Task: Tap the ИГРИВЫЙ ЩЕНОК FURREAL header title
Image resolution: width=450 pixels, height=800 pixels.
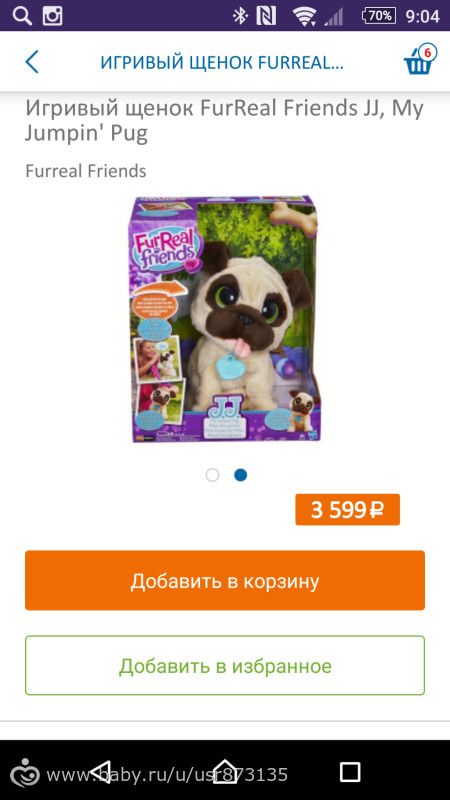Action: tap(222, 62)
